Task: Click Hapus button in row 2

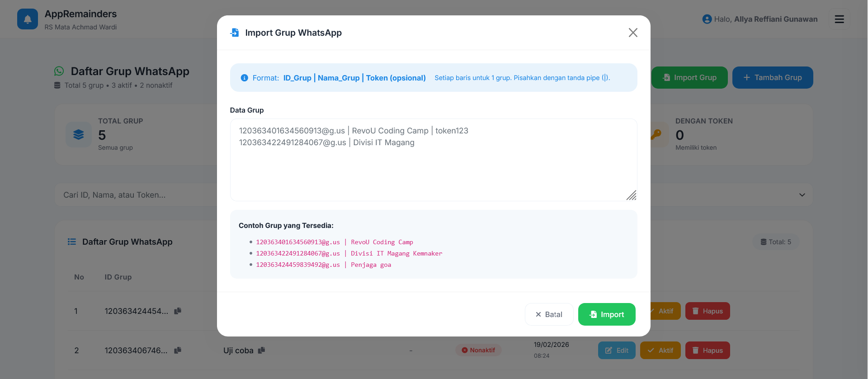Action: point(708,351)
